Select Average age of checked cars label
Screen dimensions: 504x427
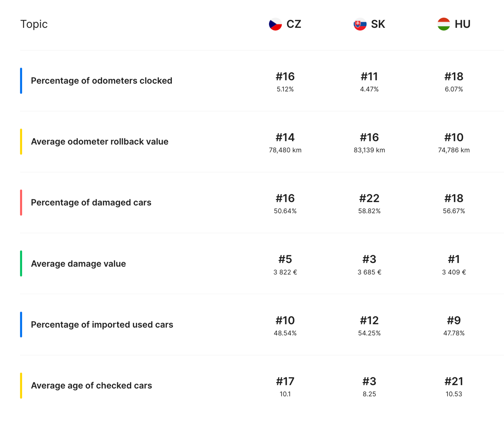pyautogui.click(x=91, y=385)
